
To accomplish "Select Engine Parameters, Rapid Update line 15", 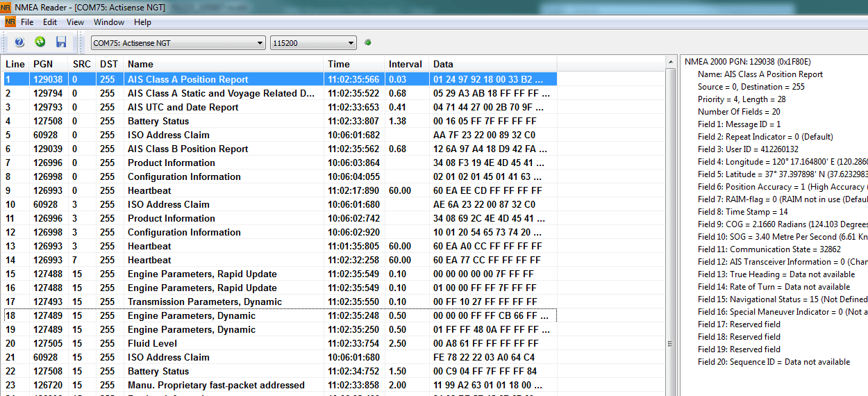I will click(279, 274).
